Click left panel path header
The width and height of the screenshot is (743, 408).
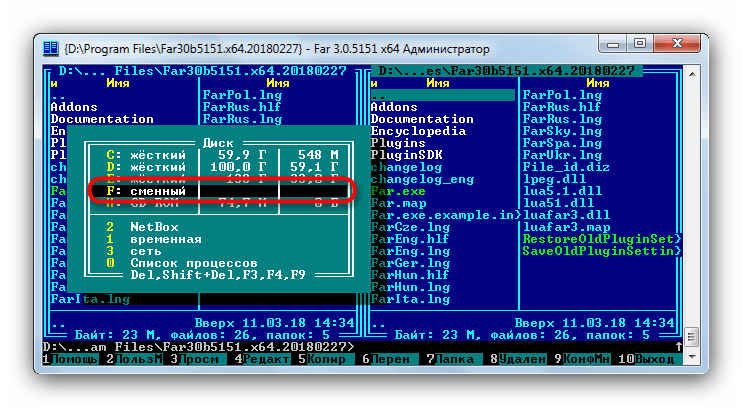click(202, 71)
